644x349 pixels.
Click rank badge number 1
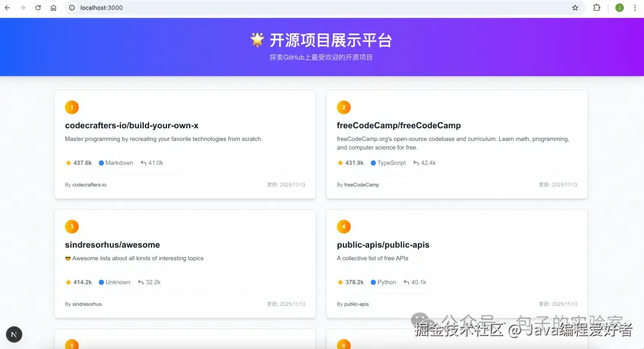point(72,107)
